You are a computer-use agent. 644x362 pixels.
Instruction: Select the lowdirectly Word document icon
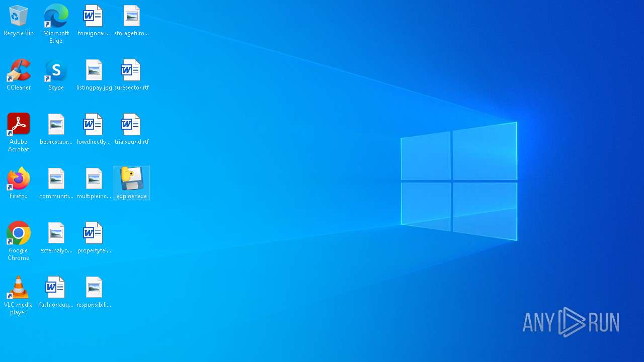pyautogui.click(x=94, y=129)
